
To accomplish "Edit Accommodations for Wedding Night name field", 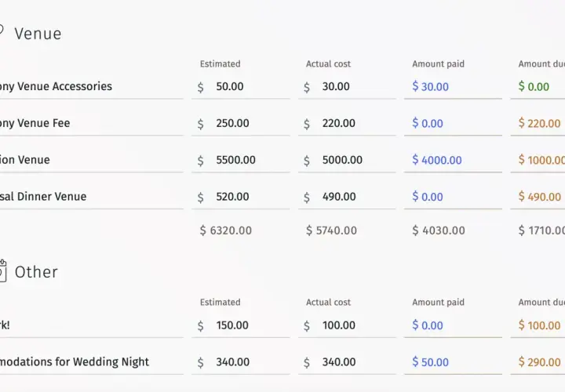I will [x=92, y=362].
